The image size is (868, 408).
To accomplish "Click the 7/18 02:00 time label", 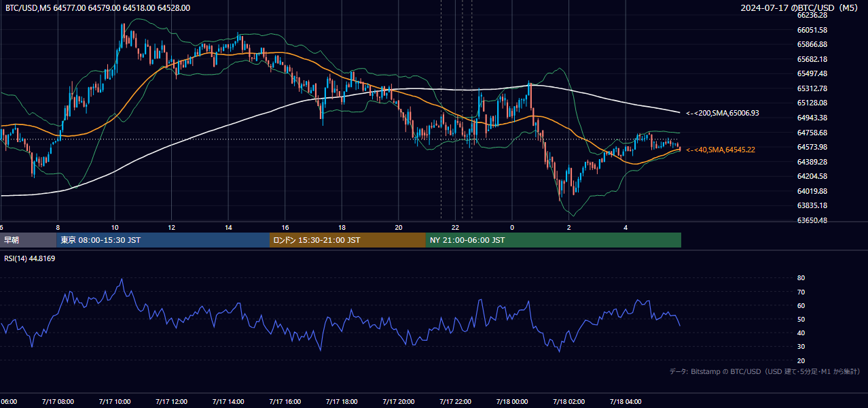I will 569,401.
